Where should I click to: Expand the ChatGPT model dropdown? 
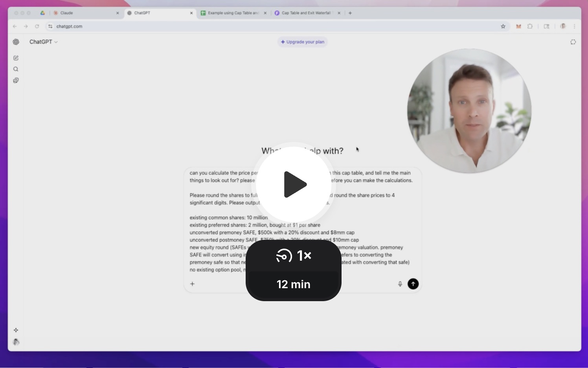point(43,42)
